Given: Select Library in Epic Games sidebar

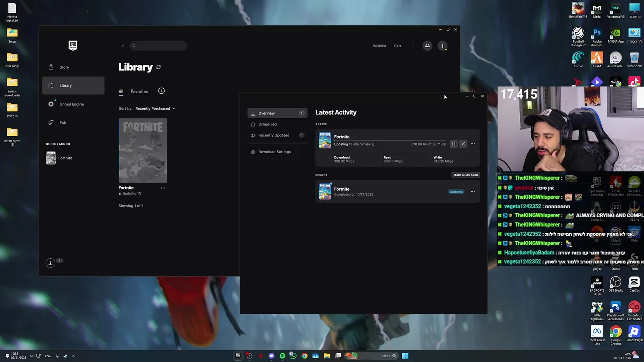Looking at the screenshot, I should [73, 85].
